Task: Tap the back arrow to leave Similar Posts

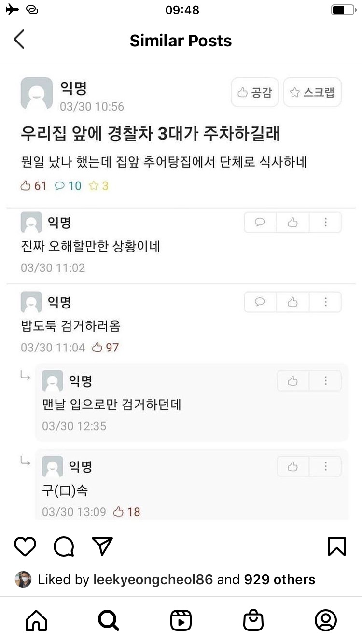Action: (x=19, y=40)
